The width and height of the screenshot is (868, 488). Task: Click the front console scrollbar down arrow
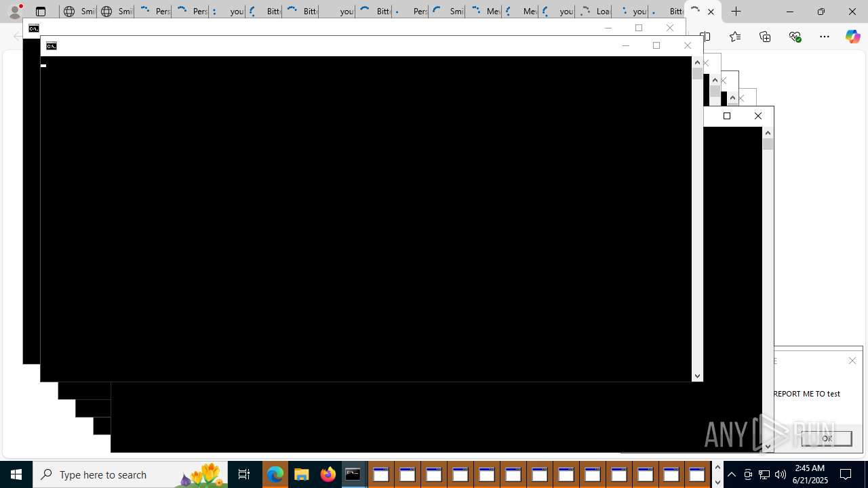click(697, 376)
